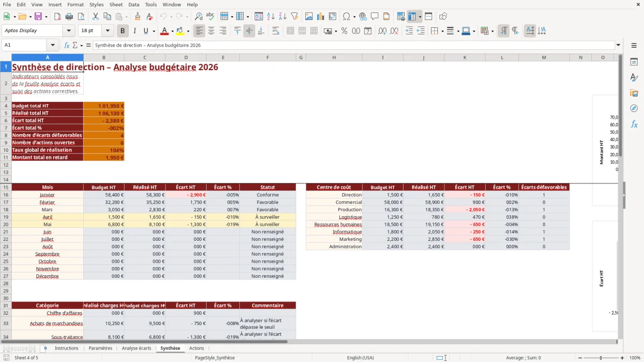Click the Sort Descending icon
This screenshot has width=644, height=362.
click(283, 17)
